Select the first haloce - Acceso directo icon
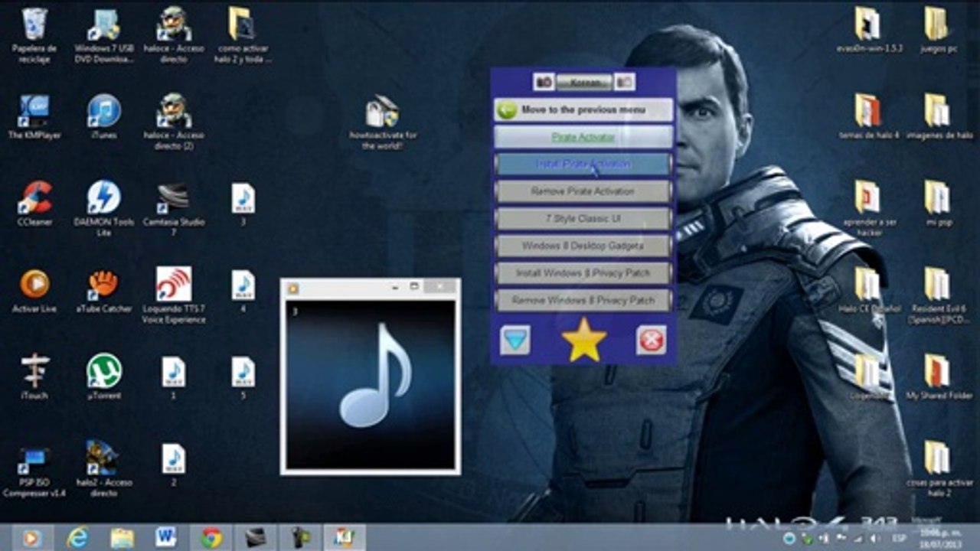Image resolution: width=980 pixels, height=551 pixels. [x=174, y=35]
